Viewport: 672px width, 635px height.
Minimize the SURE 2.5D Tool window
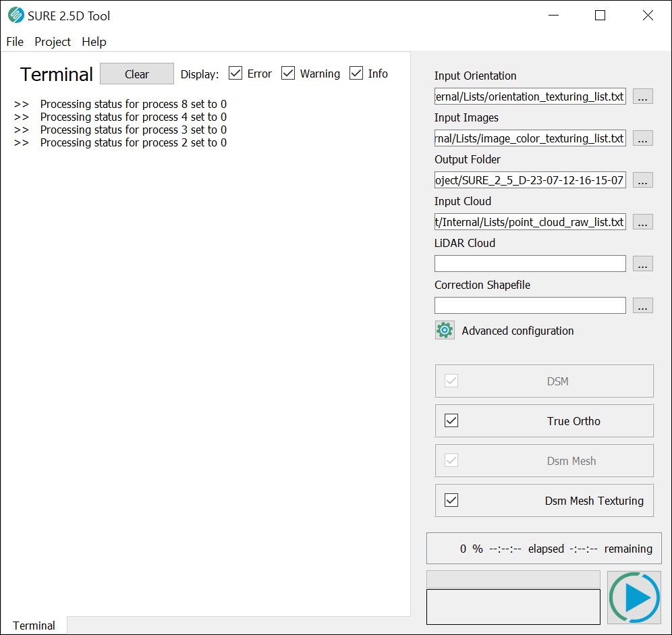click(x=553, y=16)
